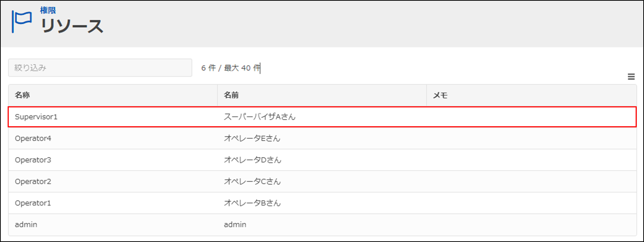Open the Operator3 resource entry
Screen dimensions: 644x242
[x=33, y=160]
